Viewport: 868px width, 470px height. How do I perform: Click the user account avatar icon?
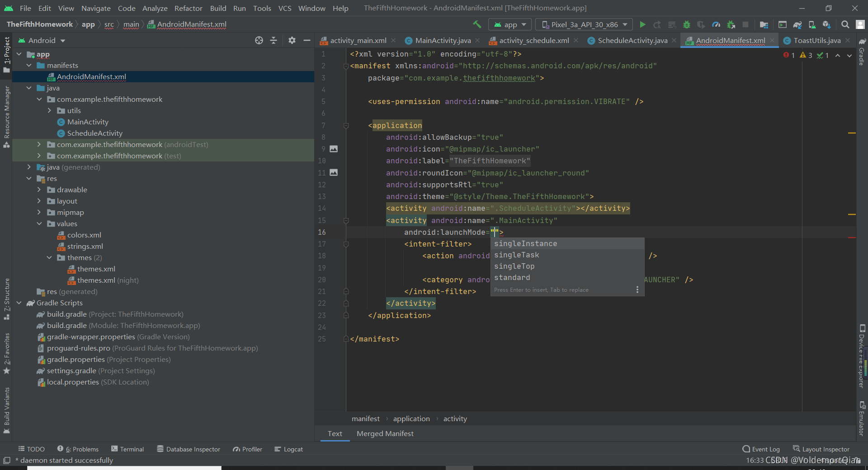(x=860, y=24)
